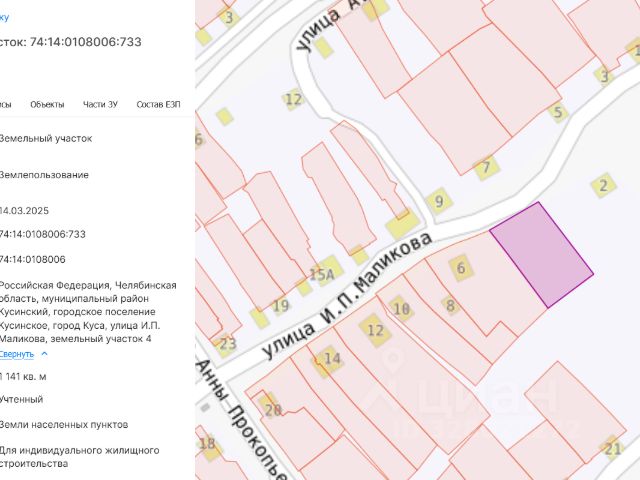This screenshot has width=640, height=480.
Task: Collapse address with Свернуть link
Action: [x=16, y=354]
